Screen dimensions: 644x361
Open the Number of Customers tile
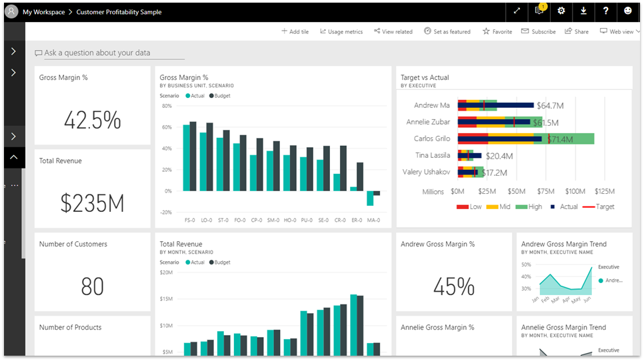tap(93, 272)
